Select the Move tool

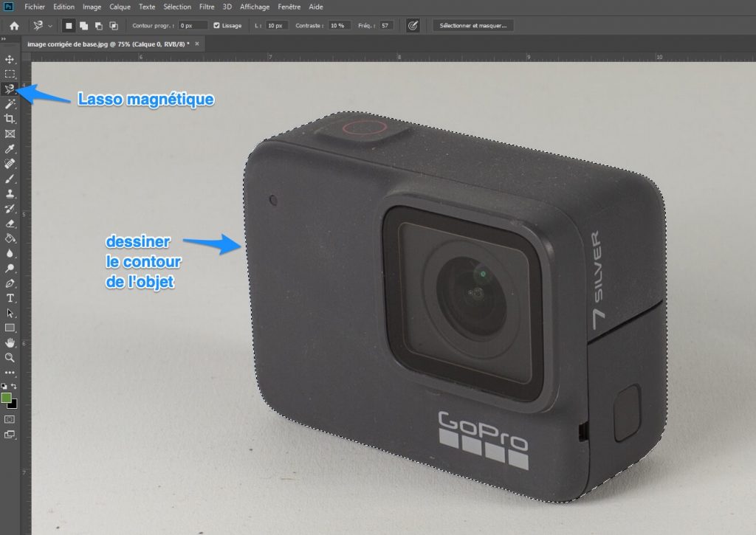(10, 59)
